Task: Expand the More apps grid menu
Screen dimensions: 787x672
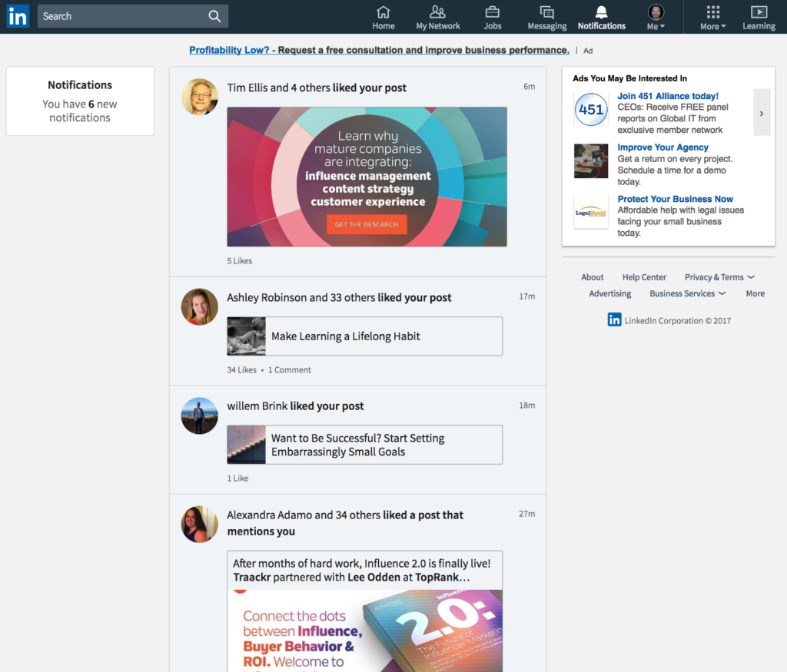Action: click(712, 18)
